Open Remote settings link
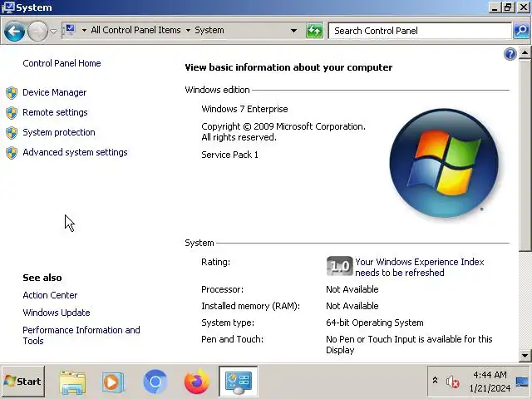The width and height of the screenshot is (532, 399). pyautogui.click(x=56, y=113)
